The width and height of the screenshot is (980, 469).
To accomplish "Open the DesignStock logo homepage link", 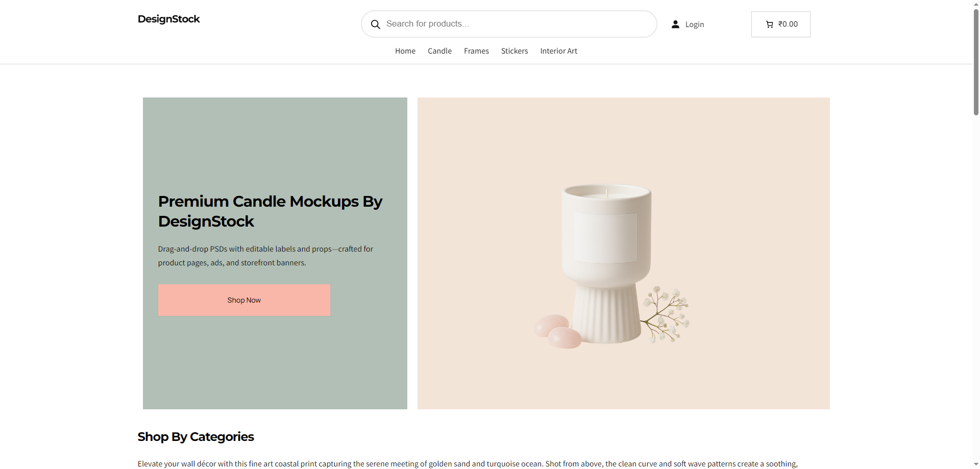I will coord(168,19).
